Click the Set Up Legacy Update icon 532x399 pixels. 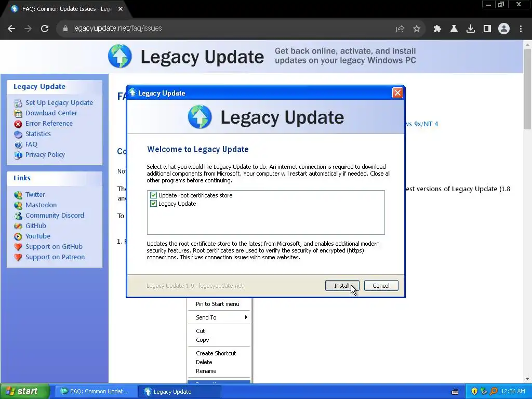tap(18, 103)
